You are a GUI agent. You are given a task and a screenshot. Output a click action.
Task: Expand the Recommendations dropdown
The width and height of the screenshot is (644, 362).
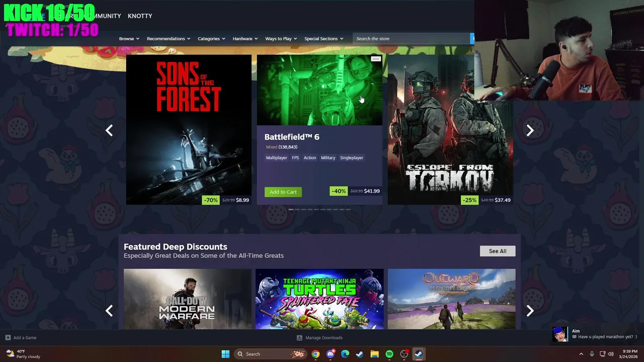[x=169, y=39]
